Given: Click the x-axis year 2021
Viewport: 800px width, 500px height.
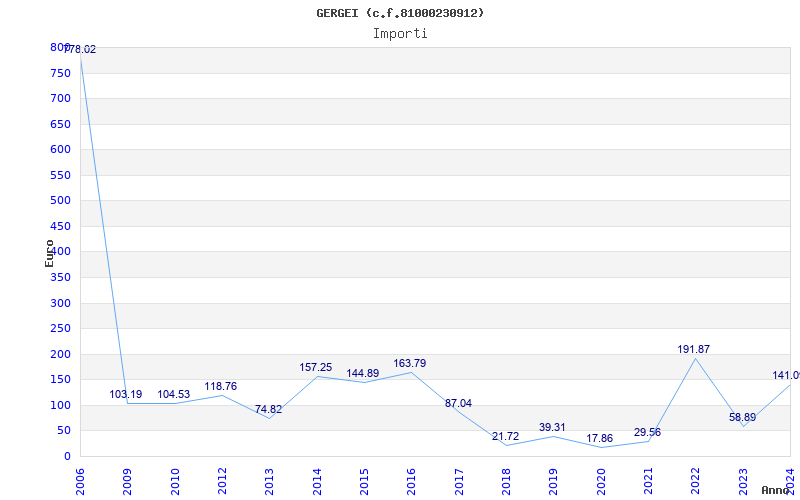Looking at the screenshot, I should [x=648, y=481].
